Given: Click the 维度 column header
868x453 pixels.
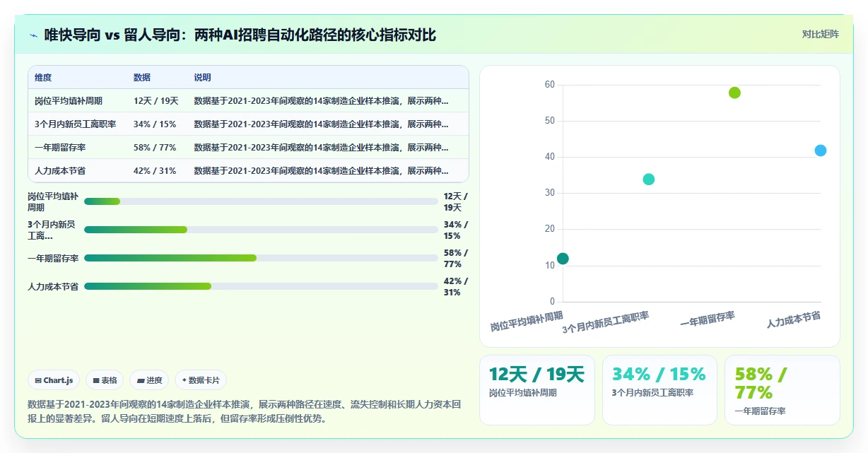Looking at the screenshot, I should click(43, 78).
